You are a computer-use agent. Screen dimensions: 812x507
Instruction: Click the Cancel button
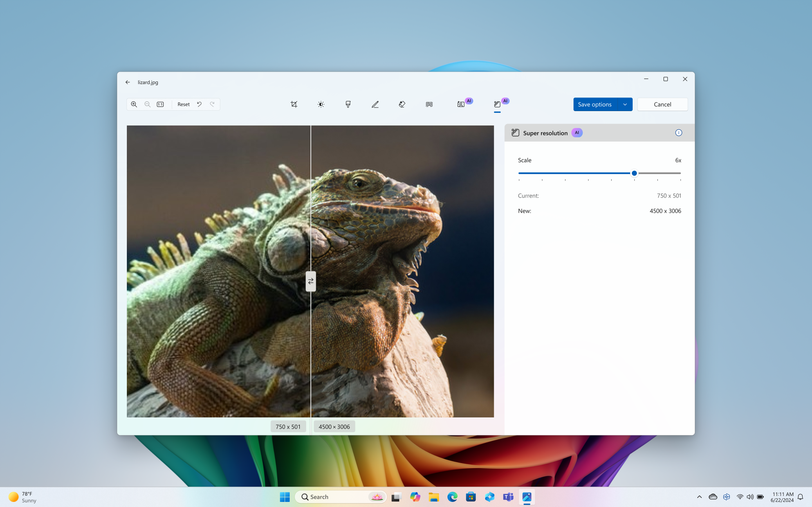click(662, 104)
